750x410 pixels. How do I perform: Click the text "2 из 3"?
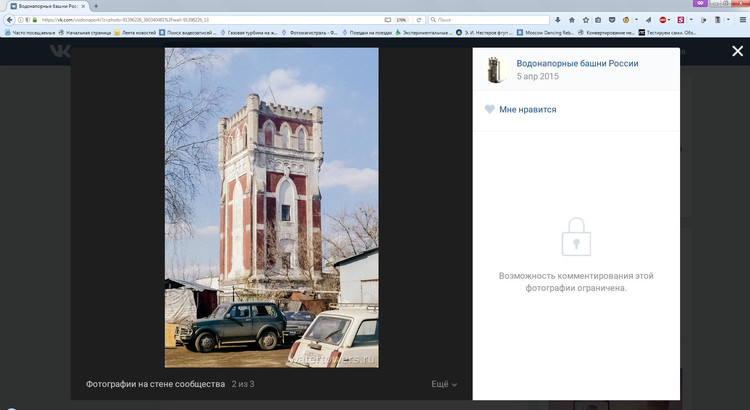(x=243, y=384)
